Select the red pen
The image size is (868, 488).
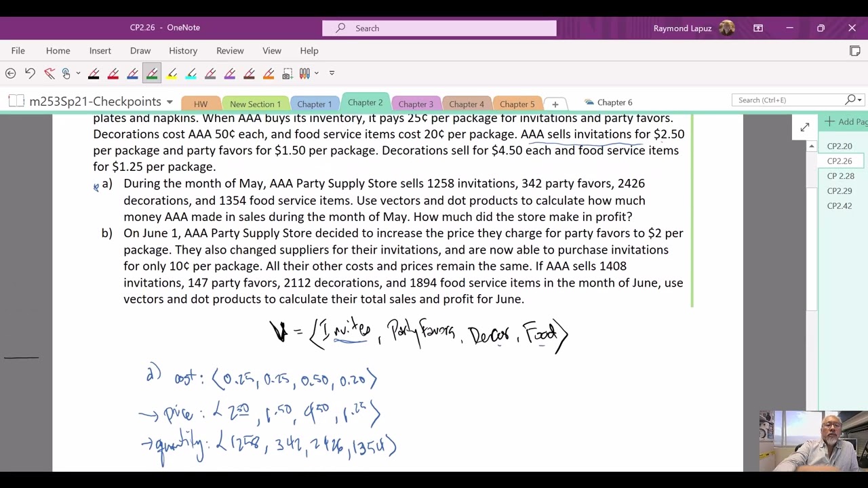[x=113, y=73]
